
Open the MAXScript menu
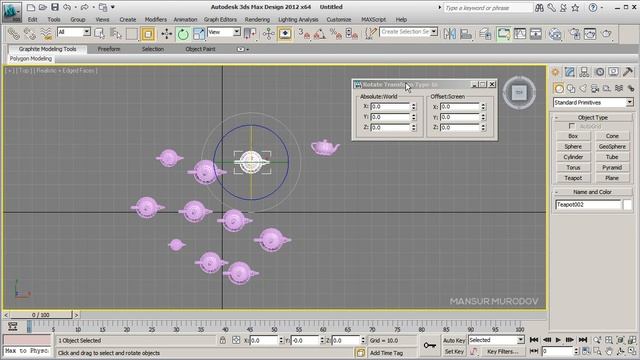pos(373,19)
